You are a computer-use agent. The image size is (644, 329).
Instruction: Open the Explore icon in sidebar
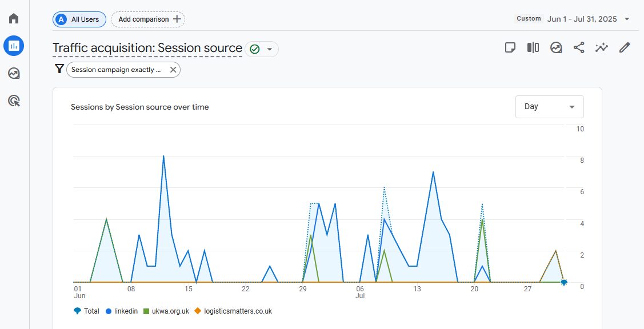(x=14, y=74)
